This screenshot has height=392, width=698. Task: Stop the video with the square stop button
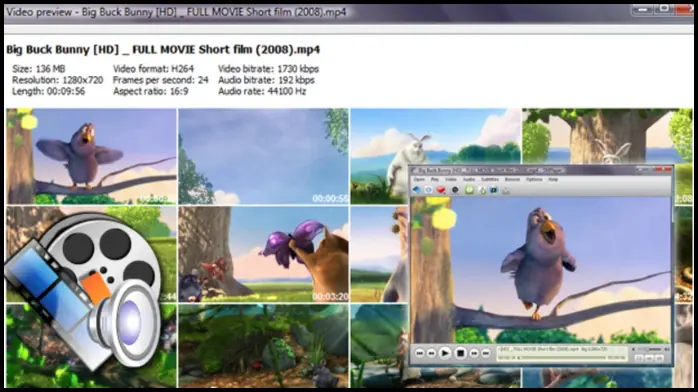[460, 353]
